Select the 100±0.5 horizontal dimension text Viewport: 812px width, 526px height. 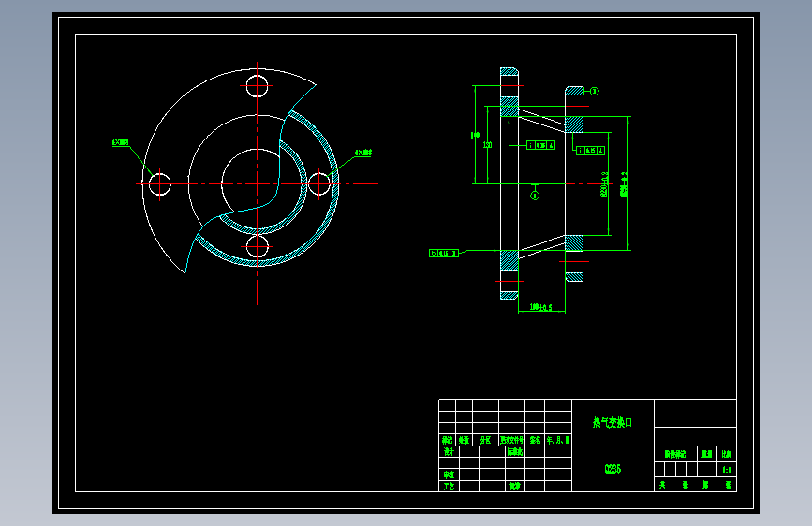540,307
